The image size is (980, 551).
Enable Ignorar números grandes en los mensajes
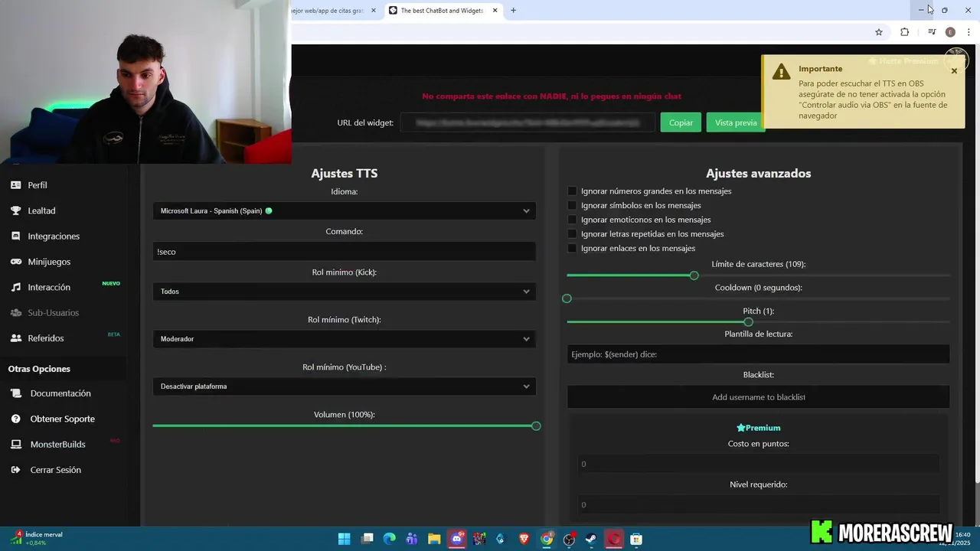(x=572, y=191)
